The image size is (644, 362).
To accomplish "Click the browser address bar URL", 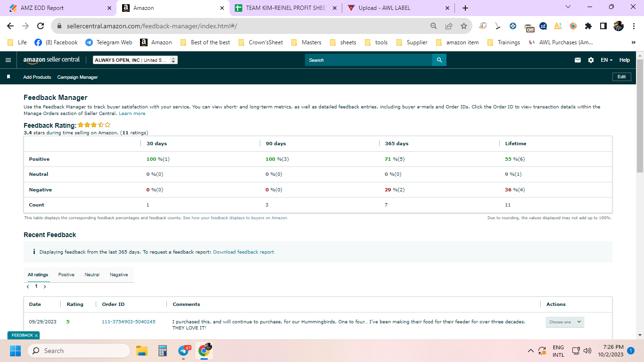I will coord(152,26).
